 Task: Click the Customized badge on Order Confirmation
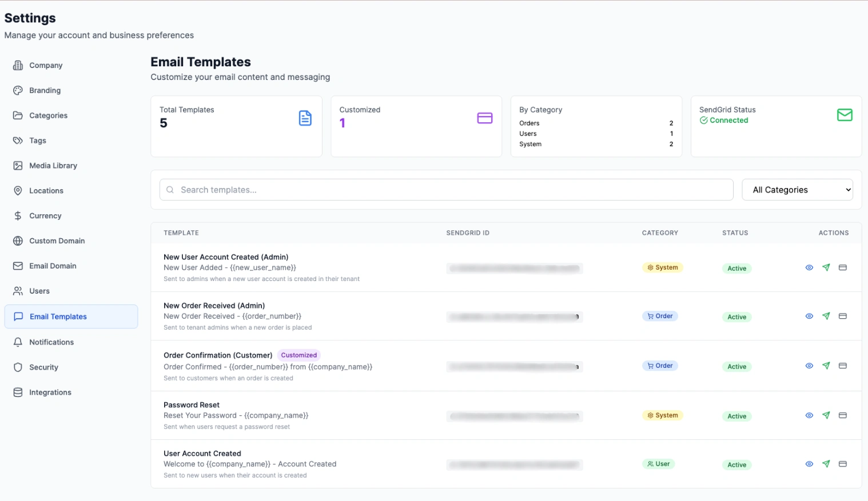pos(299,355)
